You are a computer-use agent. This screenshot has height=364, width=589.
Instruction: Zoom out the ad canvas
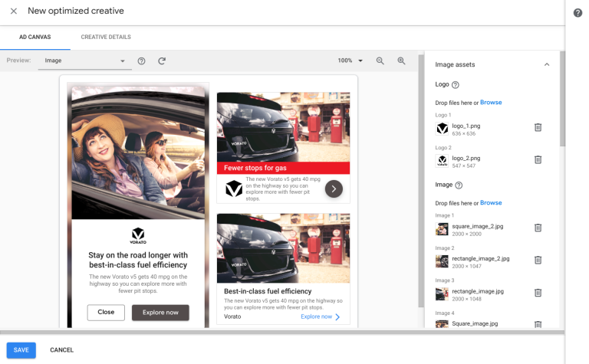coord(380,61)
